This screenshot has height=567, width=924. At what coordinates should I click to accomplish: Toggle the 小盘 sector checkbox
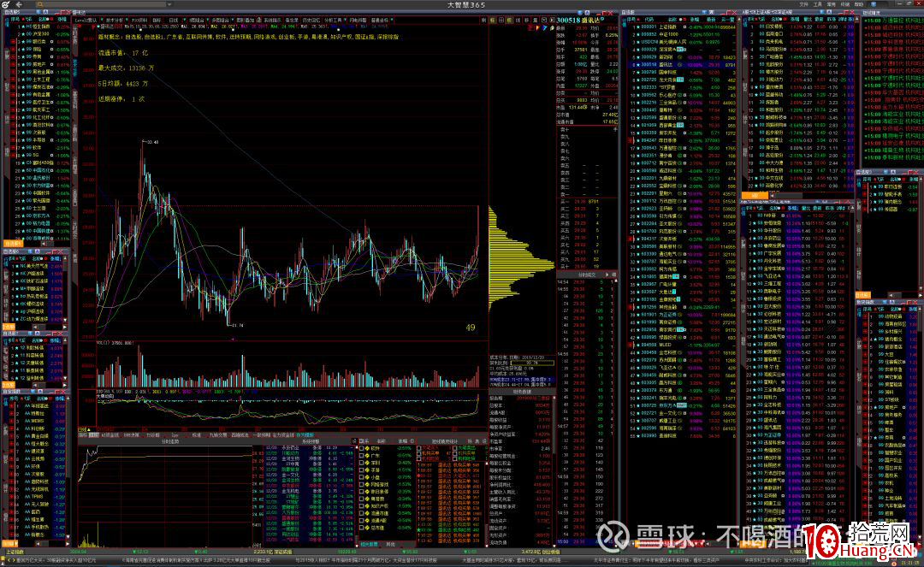pos(361,477)
